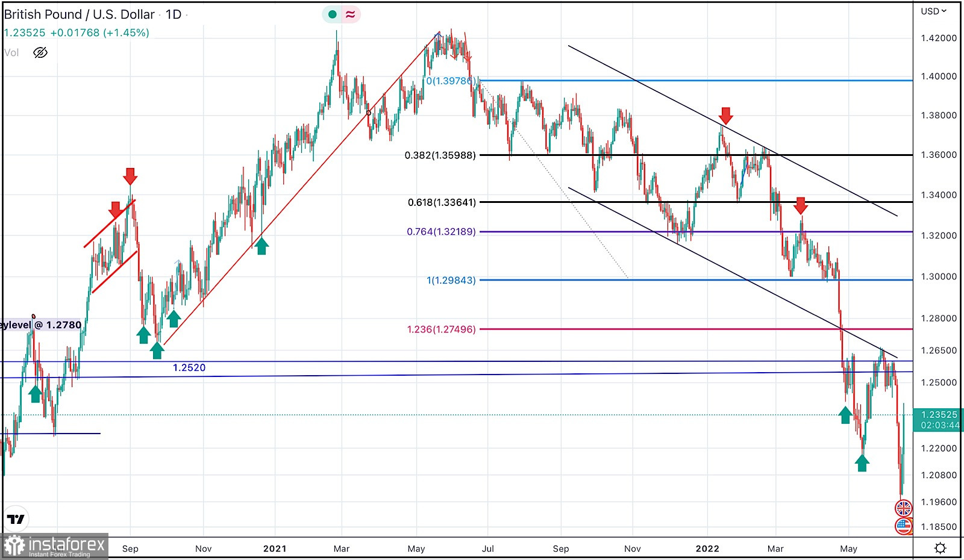Toggle volume visibility eye icon
The height and width of the screenshot is (560, 964).
pyautogui.click(x=40, y=53)
